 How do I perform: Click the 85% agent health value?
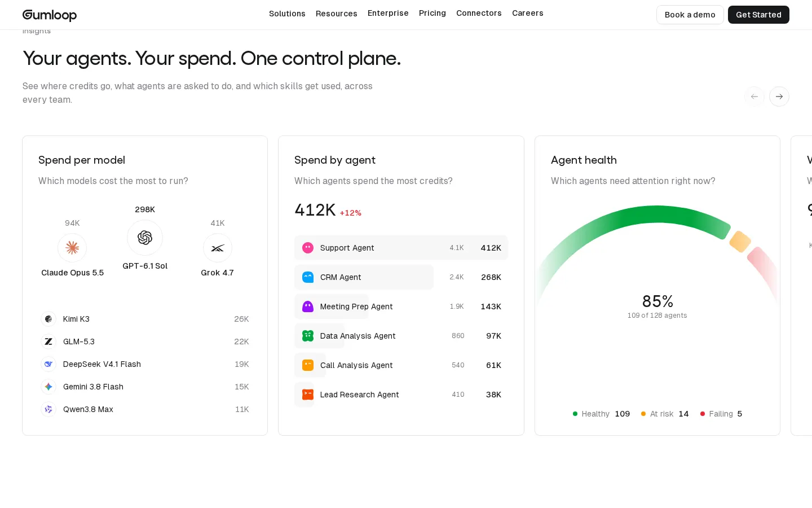pos(657,301)
